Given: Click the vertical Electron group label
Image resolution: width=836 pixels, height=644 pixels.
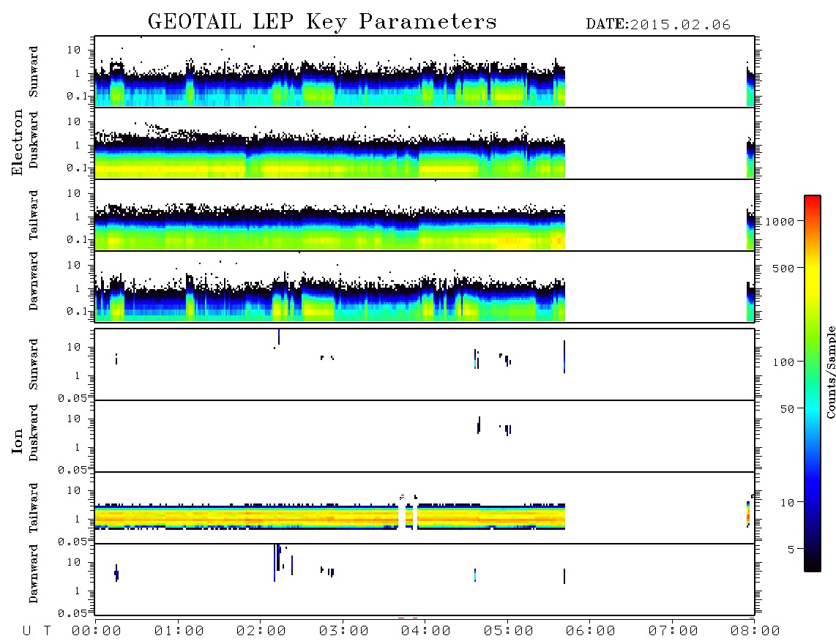Looking at the screenshot, I should pos(17,142).
